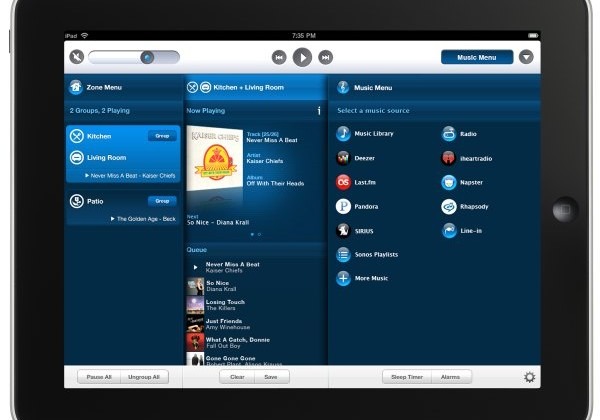Click the Wi-Fi icon in status bar

point(85,36)
